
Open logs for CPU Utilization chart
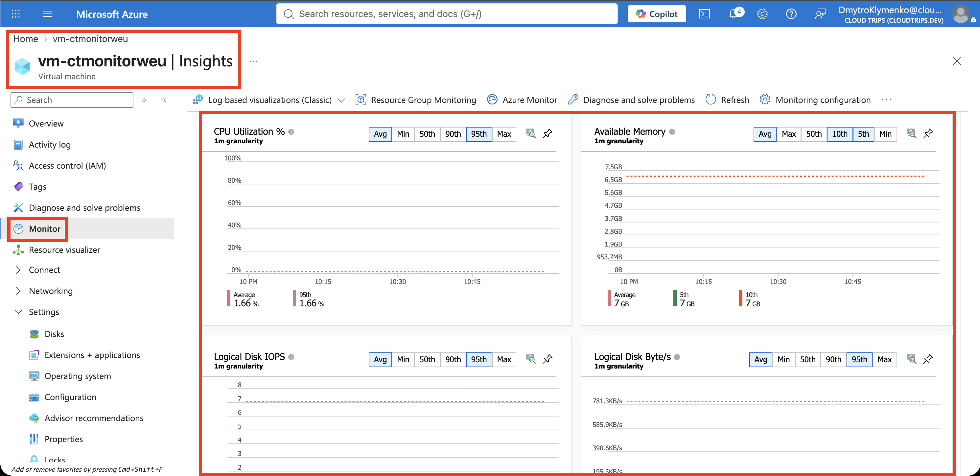point(531,133)
